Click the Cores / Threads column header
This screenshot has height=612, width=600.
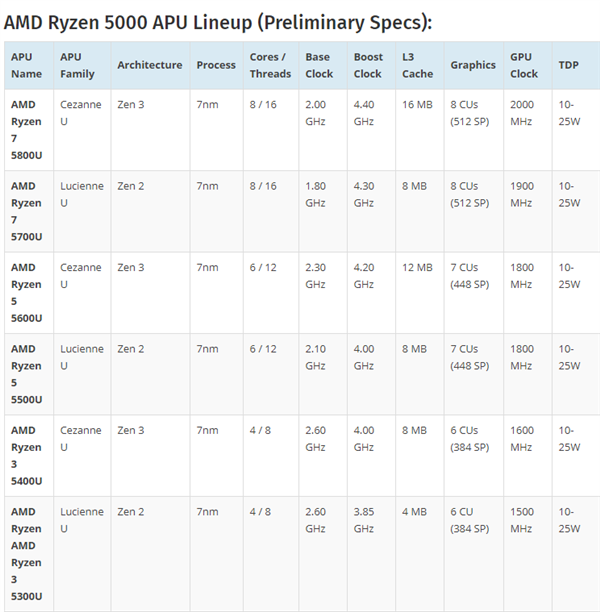tap(271, 65)
